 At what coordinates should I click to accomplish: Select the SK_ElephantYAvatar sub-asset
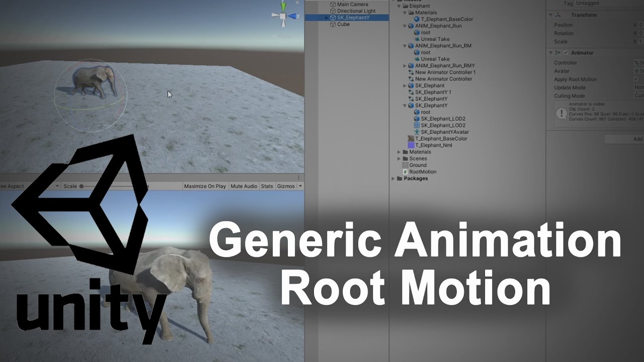pyautogui.click(x=445, y=132)
